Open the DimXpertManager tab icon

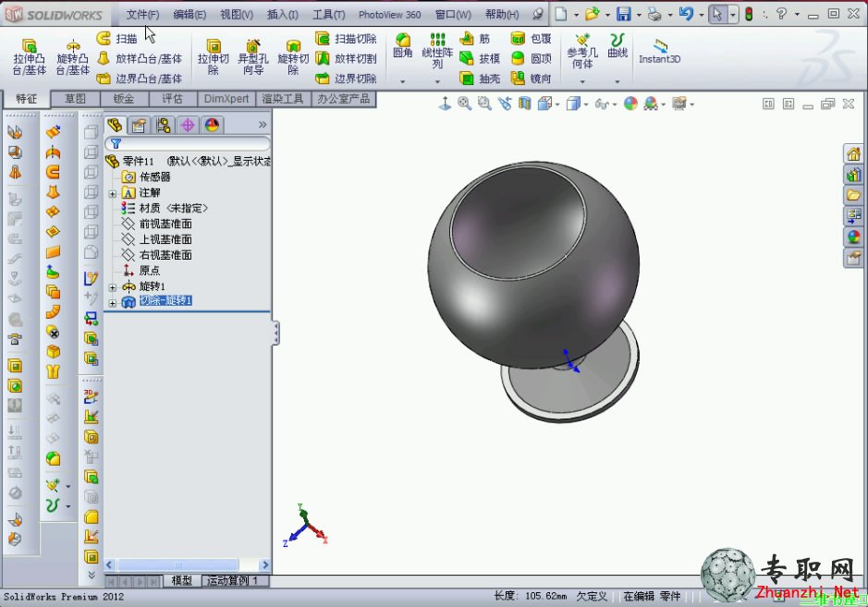click(188, 125)
